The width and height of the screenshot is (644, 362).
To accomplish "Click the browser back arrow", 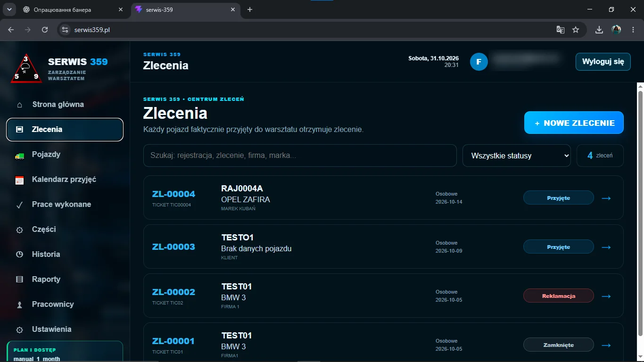I will click(11, 30).
